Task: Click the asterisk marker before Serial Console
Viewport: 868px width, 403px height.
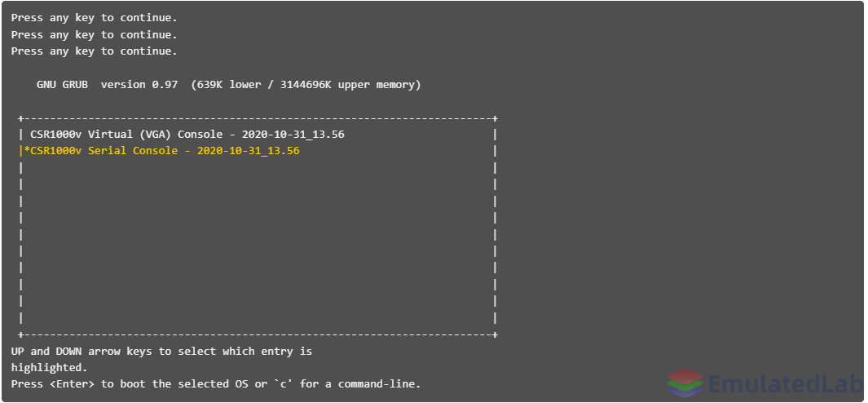Action: coord(27,149)
